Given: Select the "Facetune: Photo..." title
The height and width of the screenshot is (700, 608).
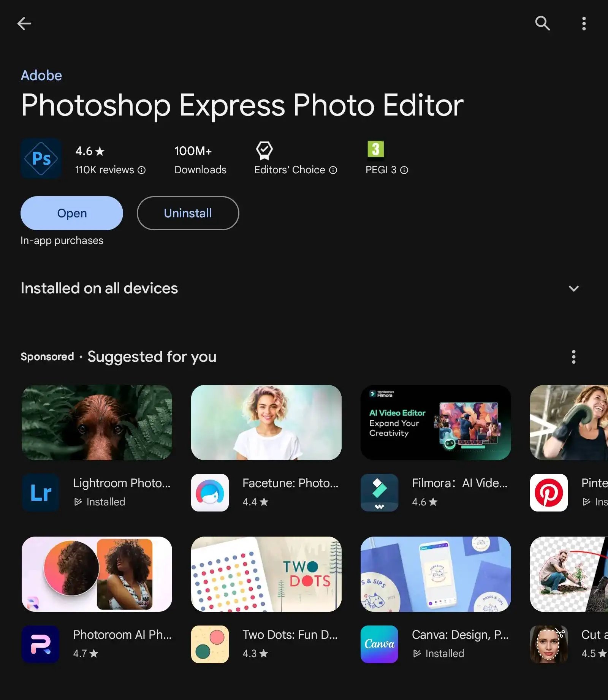Looking at the screenshot, I should [x=290, y=483].
